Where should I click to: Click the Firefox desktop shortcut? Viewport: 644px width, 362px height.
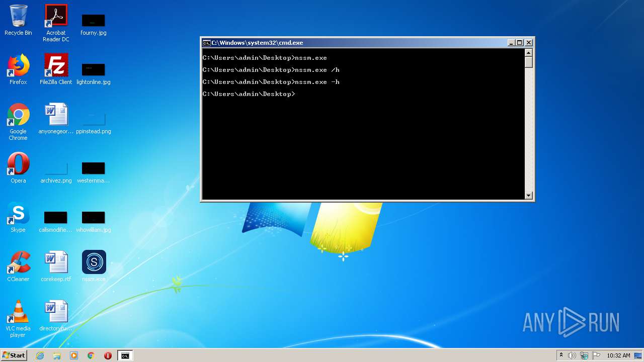pyautogui.click(x=18, y=69)
